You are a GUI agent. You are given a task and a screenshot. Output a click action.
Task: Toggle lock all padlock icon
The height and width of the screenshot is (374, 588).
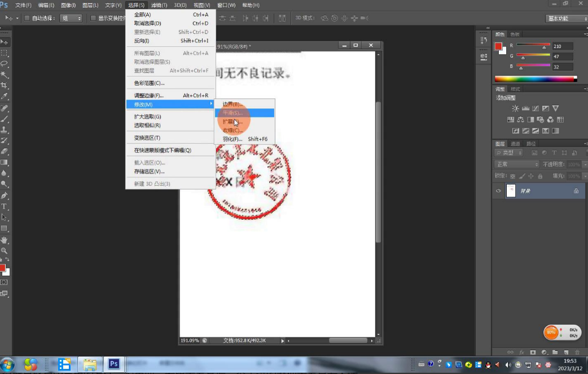point(540,176)
